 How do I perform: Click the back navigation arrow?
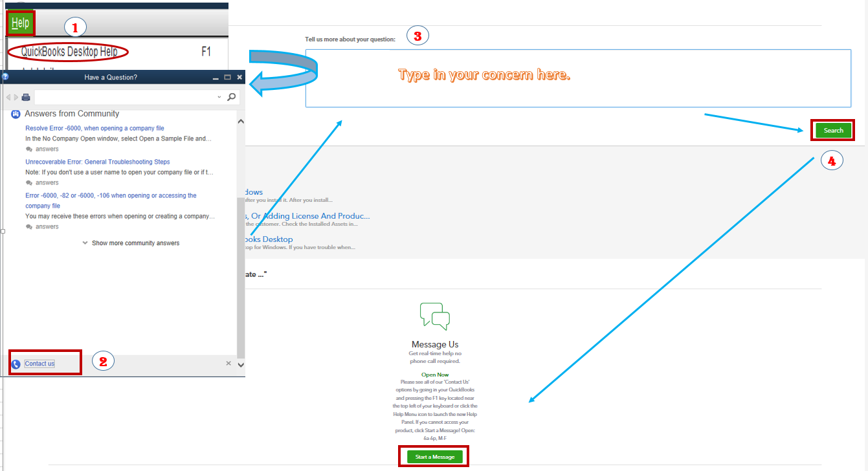point(6,97)
